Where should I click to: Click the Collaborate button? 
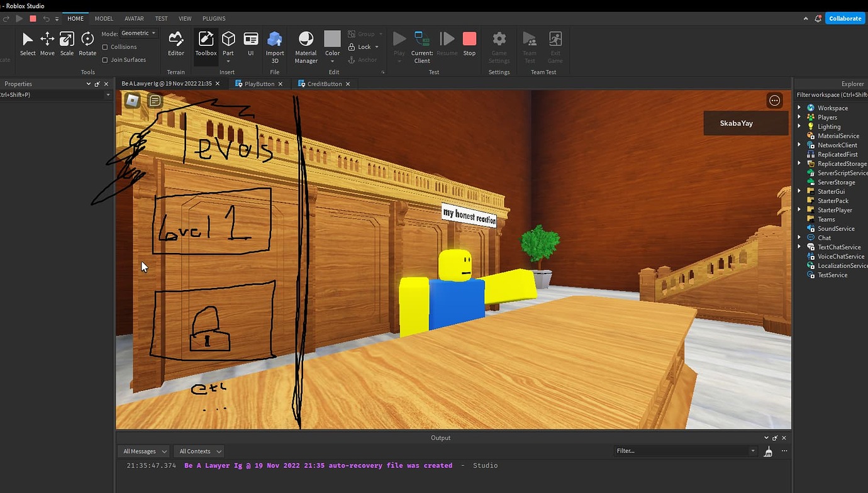(x=845, y=18)
